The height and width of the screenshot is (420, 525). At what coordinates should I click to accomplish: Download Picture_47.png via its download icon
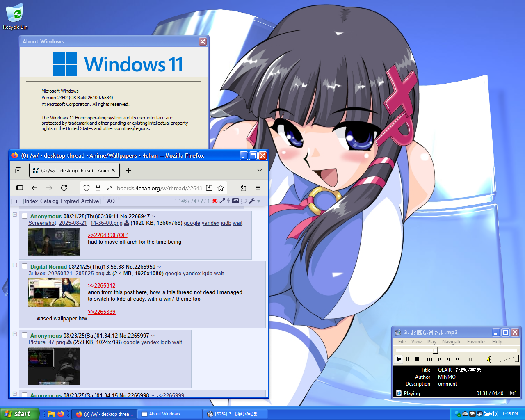(x=69, y=342)
